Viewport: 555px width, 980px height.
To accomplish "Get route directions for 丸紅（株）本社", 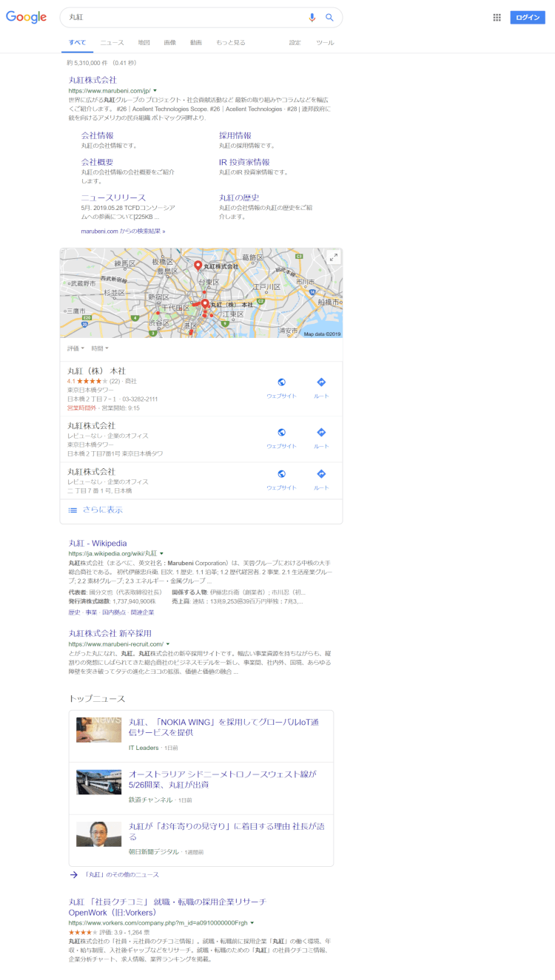I will pyautogui.click(x=321, y=382).
